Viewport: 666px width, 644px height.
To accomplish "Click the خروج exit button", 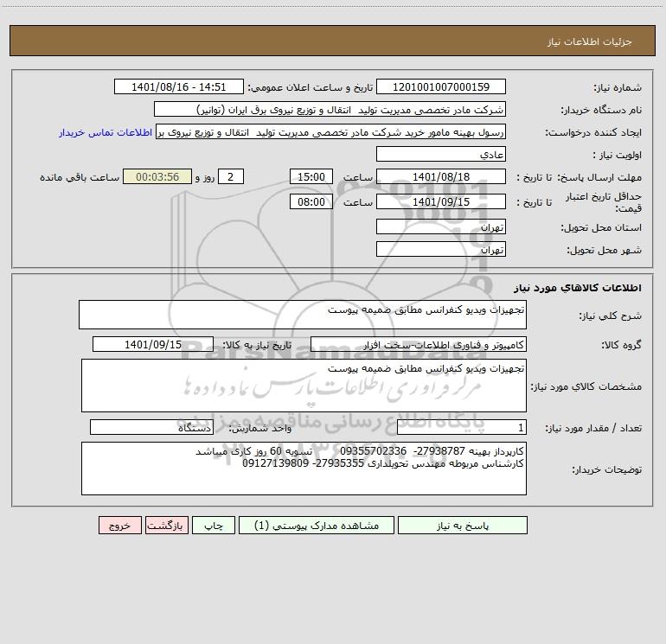I will [x=119, y=526].
